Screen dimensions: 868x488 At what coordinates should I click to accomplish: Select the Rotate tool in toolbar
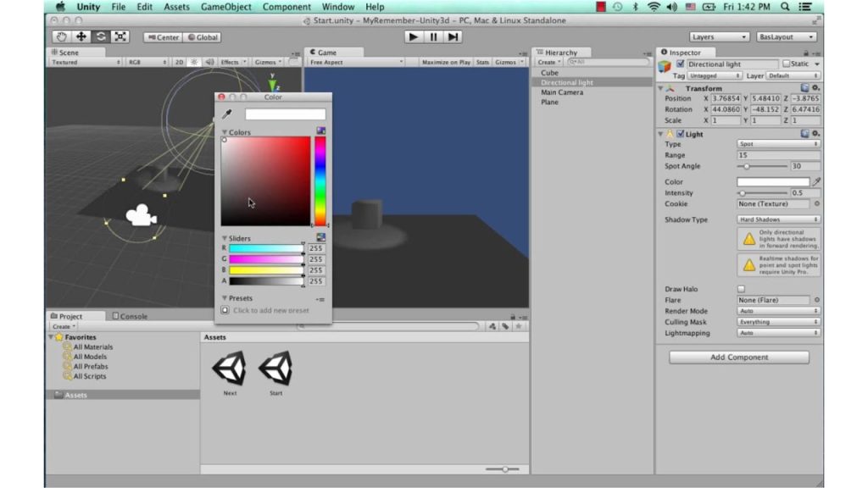[101, 36]
